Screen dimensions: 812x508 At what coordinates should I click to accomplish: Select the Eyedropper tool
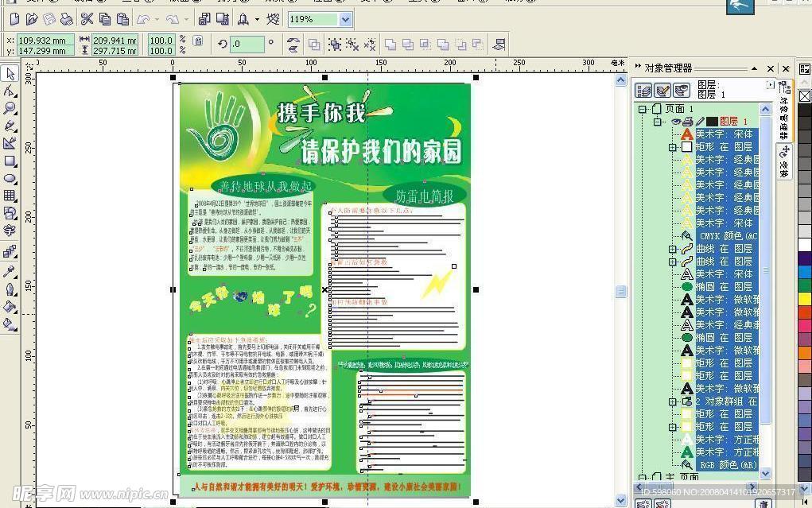click(x=10, y=271)
